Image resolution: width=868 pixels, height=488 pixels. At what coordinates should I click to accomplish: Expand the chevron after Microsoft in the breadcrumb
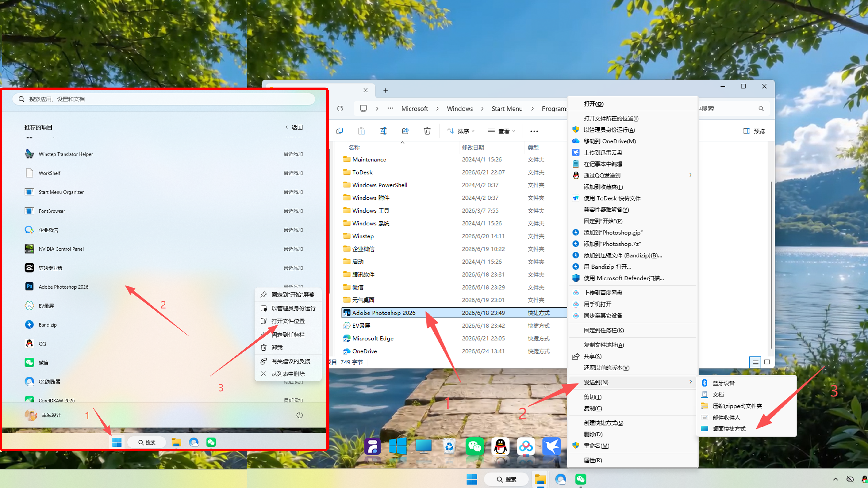coord(437,108)
